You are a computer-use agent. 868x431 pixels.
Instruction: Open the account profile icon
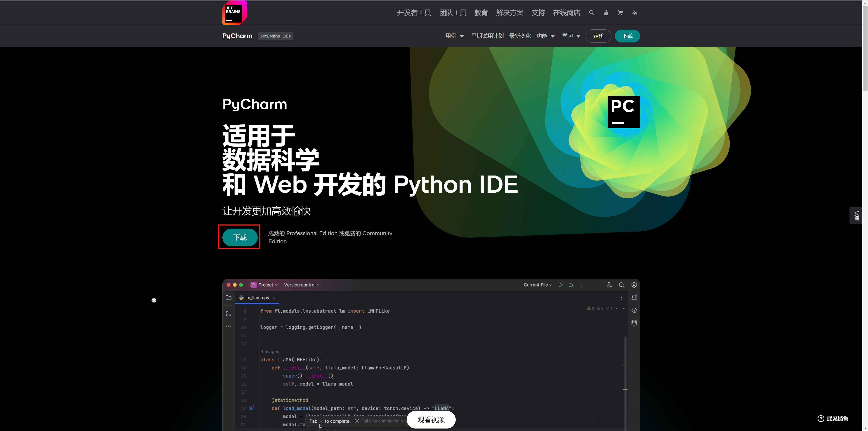606,13
